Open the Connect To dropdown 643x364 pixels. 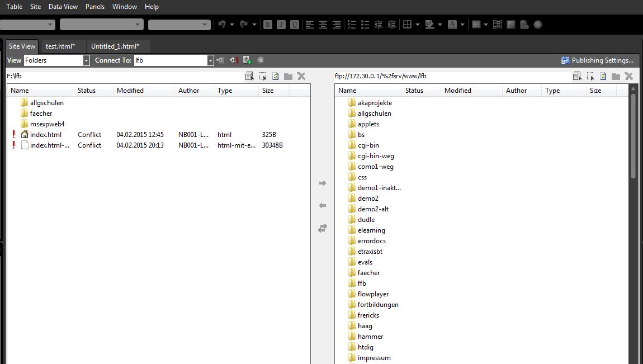click(210, 60)
